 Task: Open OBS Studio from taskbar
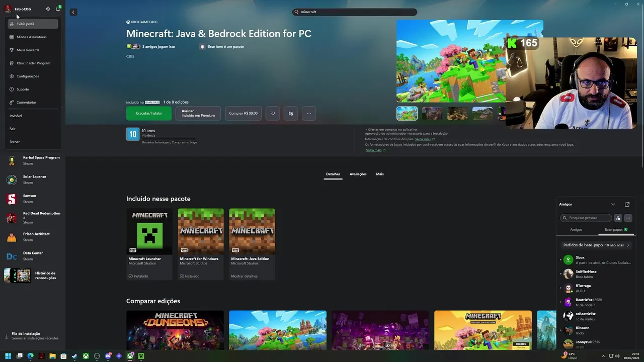pyautogui.click(x=97, y=356)
